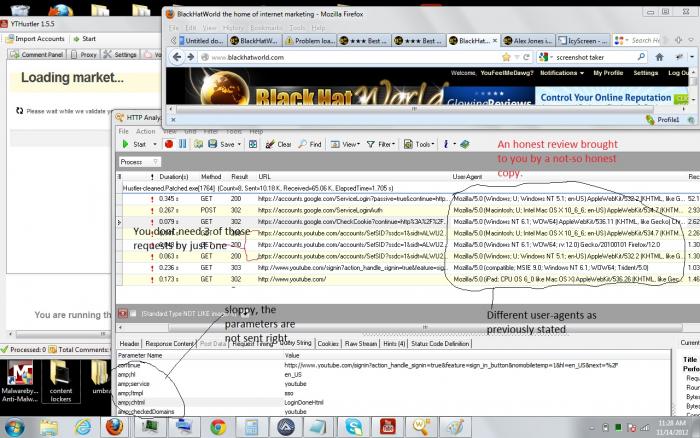Open the Start dropdown arrow in HTTP Analyzer
The width and height of the screenshot is (700, 438).
coord(155,144)
